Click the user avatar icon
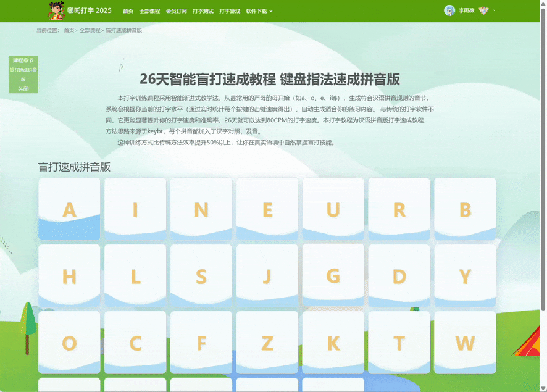 449,10
